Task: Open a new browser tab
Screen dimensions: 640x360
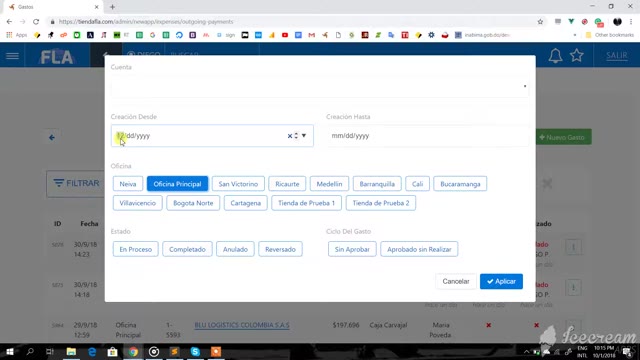Action: 112,7
